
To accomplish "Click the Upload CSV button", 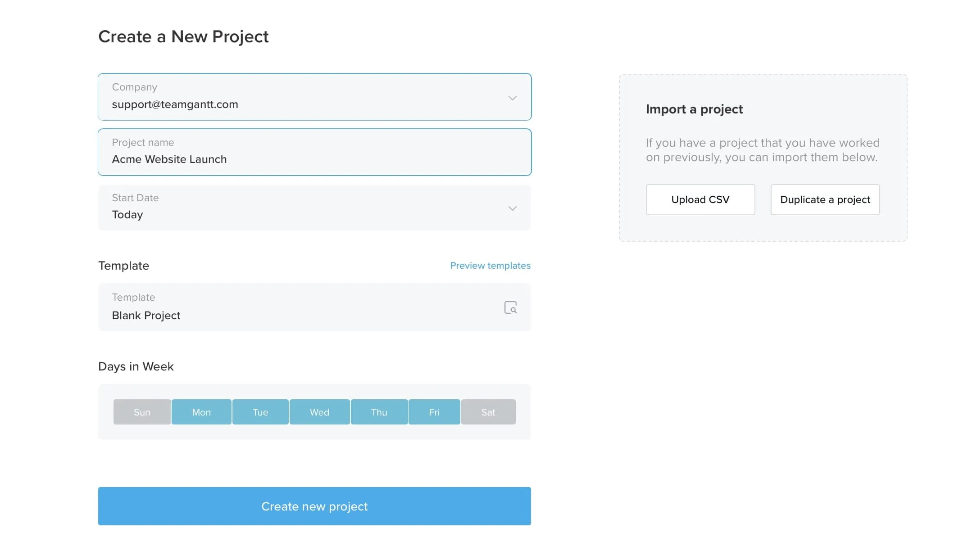I will point(700,199).
